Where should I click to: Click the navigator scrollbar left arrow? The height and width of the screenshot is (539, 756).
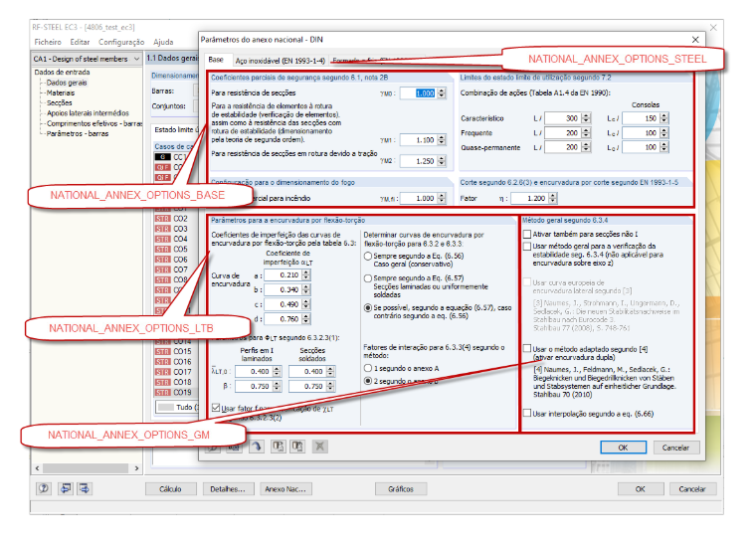pos(38,468)
